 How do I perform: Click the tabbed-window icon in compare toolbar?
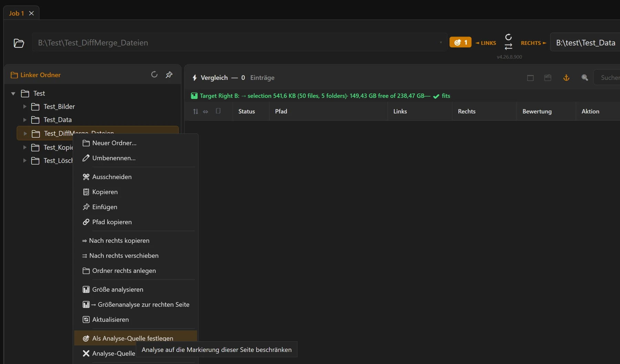tap(548, 78)
